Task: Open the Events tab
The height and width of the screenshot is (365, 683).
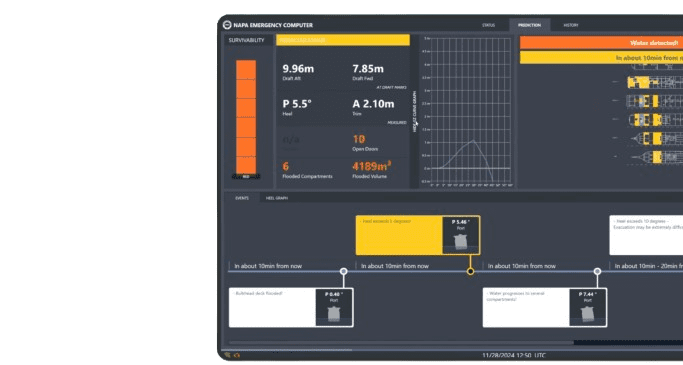Action: click(x=242, y=198)
